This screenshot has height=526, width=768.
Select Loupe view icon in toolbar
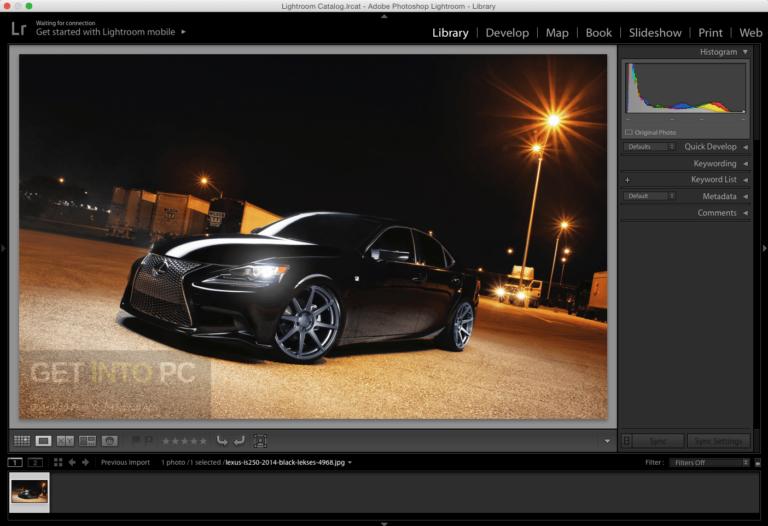click(43, 441)
